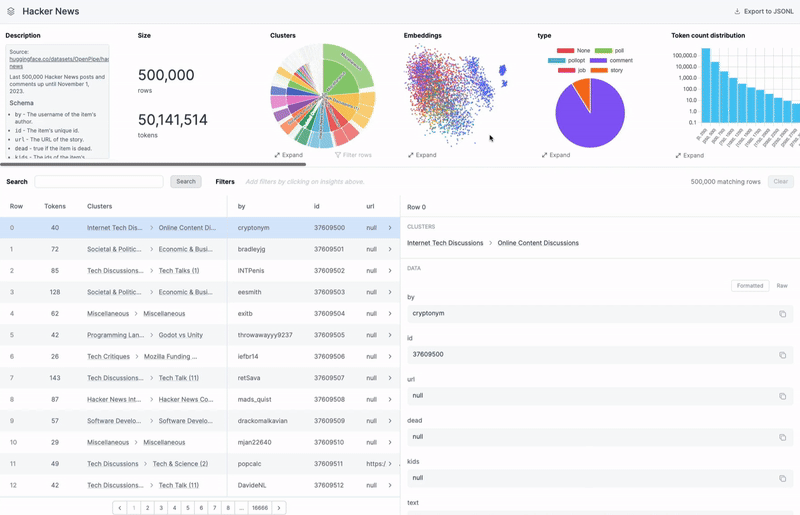Click 'Tech & Science (2)' cluster link

point(180,464)
